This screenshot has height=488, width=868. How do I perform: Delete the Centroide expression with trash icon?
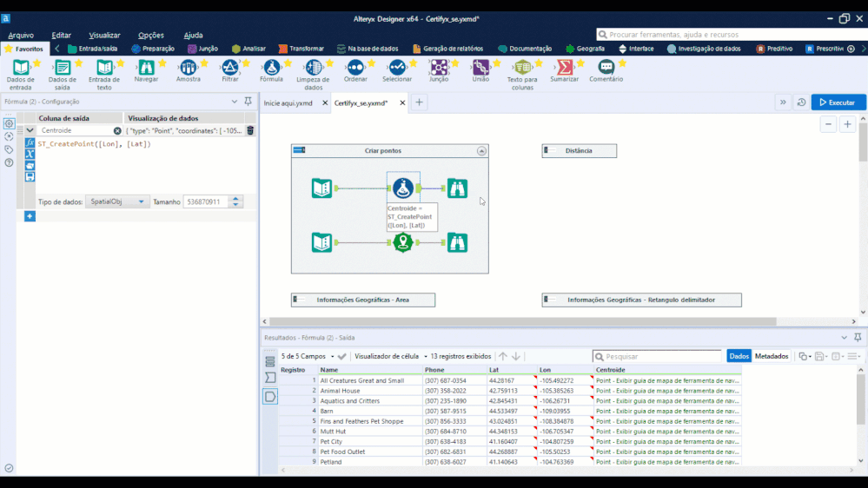click(250, 130)
